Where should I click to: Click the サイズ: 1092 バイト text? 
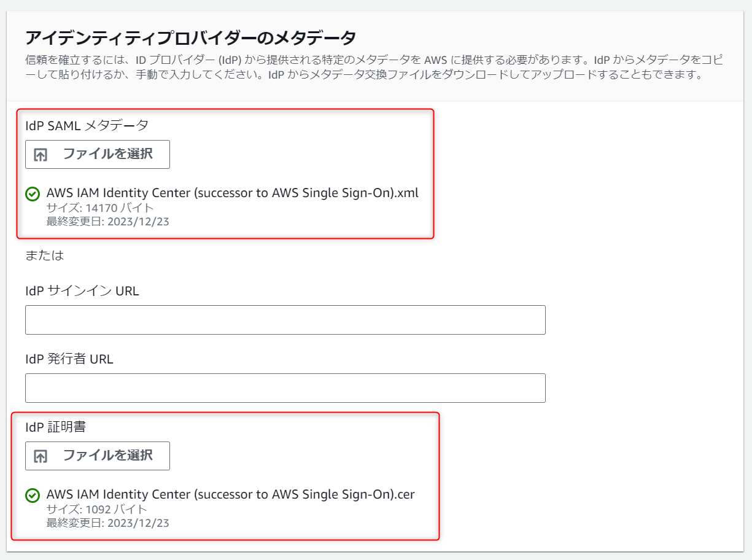[x=97, y=509]
